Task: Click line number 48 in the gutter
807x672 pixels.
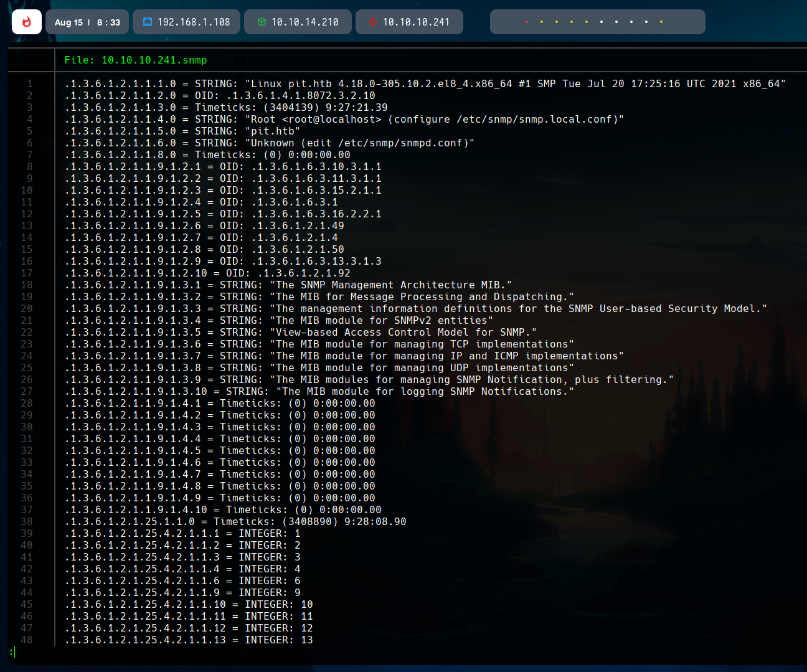Action: click(27, 640)
